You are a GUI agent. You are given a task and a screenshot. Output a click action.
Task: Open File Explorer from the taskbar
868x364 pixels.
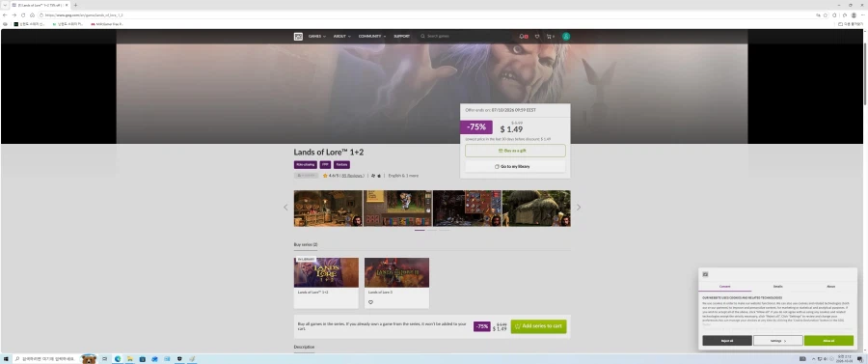click(129, 359)
